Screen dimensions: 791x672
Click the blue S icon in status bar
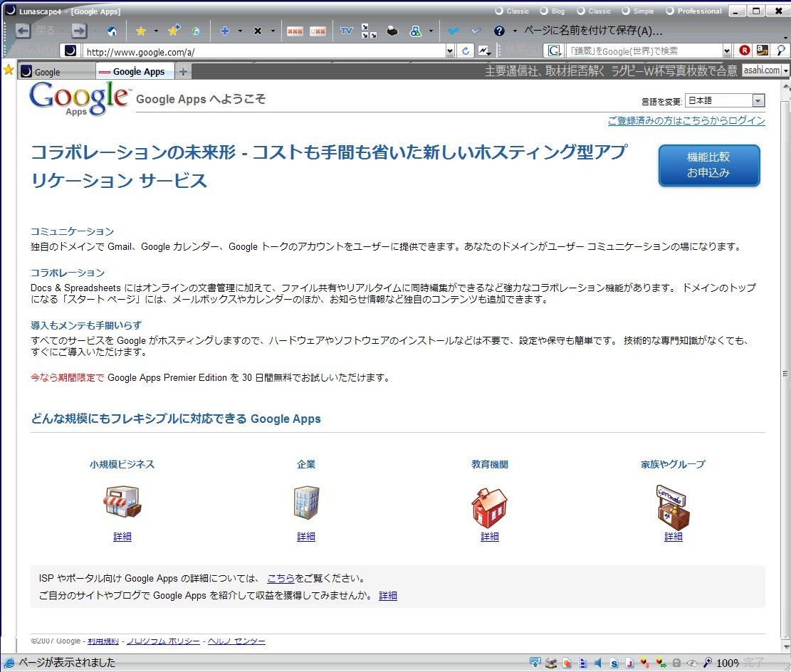(x=614, y=663)
